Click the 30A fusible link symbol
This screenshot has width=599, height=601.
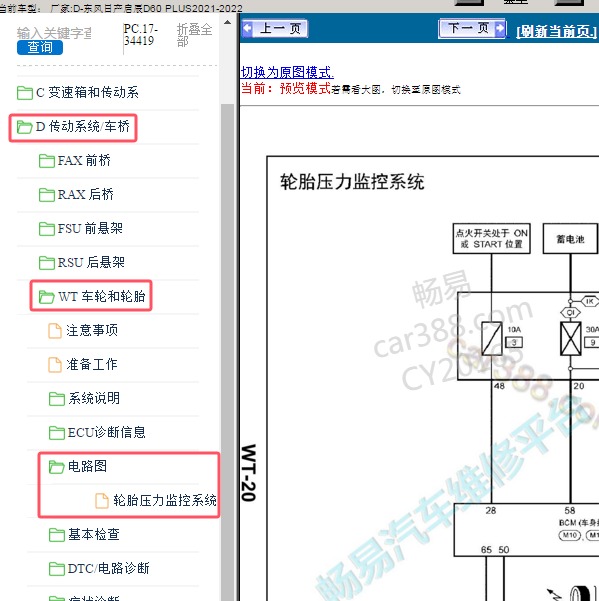[571, 338]
